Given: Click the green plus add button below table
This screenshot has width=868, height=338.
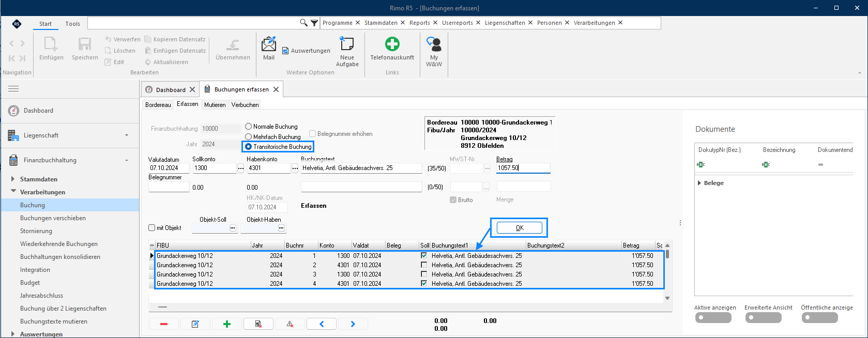Looking at the screenshot, I should click(227, 324).
